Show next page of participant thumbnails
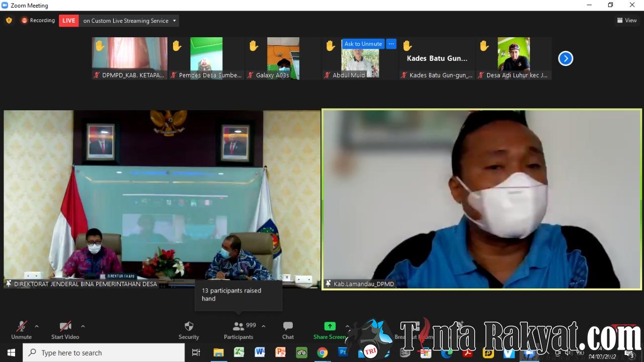This screenshot has width=644, height=362. click(566, 58)
